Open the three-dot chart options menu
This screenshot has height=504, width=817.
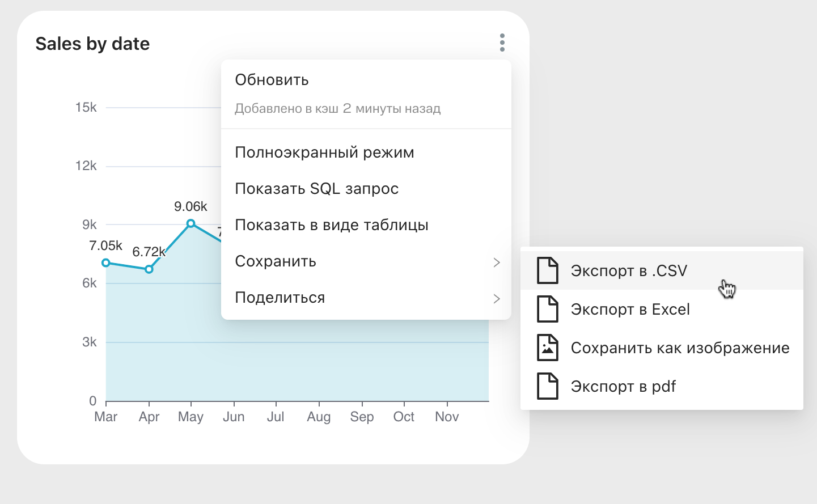502,43
